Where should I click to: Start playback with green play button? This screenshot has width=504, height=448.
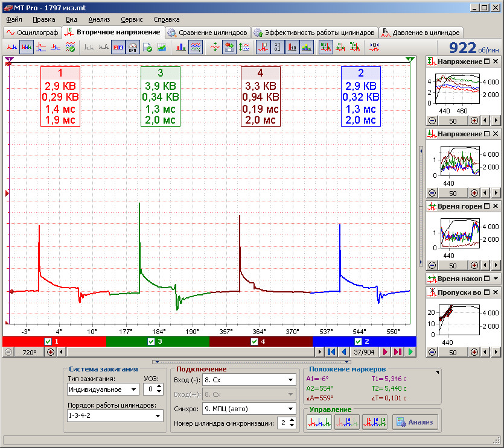(x=410, y=352)
